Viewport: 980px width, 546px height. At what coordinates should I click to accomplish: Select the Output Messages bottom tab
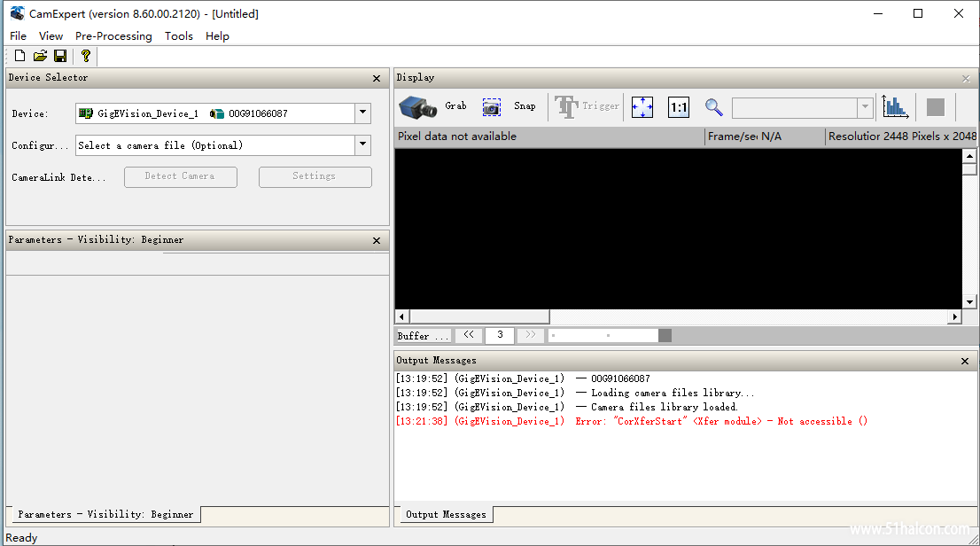[447, 514]
